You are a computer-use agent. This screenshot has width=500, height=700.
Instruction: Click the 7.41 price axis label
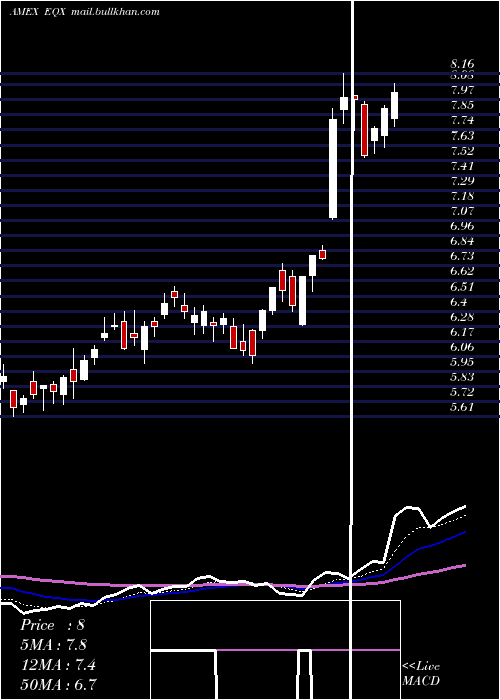coord(462,166)
